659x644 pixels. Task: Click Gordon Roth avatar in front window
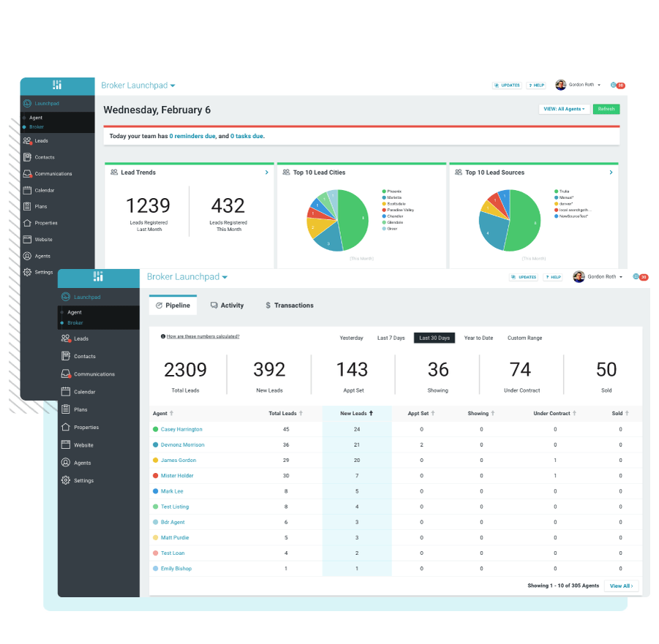tap(579, 276)
